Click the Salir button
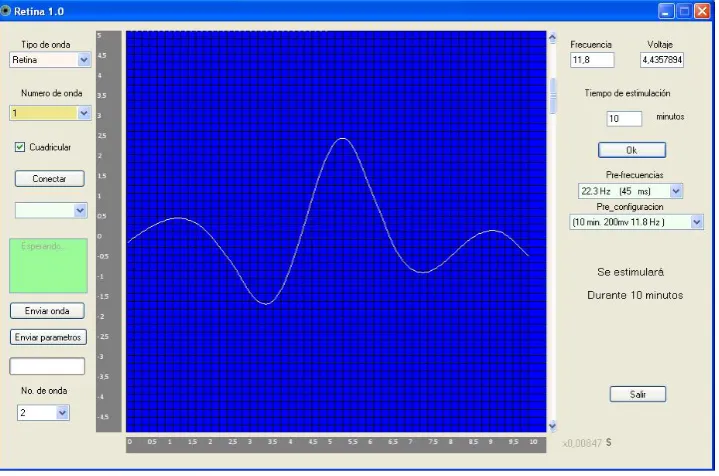 coord(637,394)
